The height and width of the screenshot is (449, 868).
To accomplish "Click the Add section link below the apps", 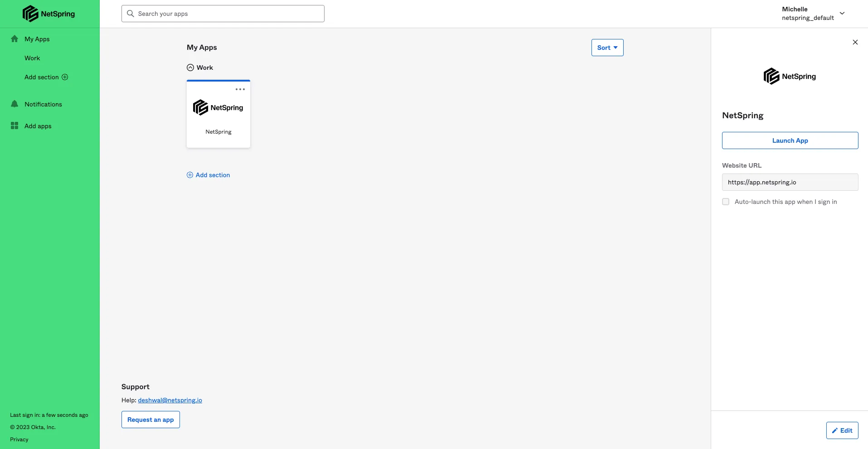I will click(213, 175).
